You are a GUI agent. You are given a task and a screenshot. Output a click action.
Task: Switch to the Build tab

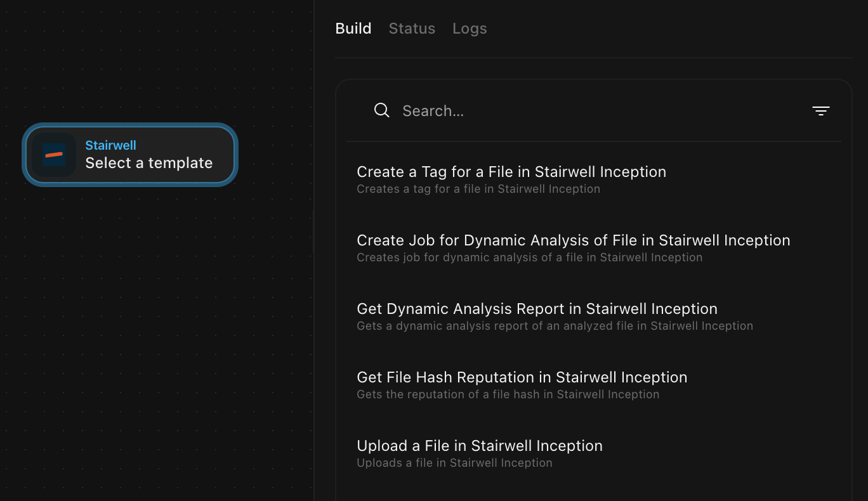tap(353, 29)
